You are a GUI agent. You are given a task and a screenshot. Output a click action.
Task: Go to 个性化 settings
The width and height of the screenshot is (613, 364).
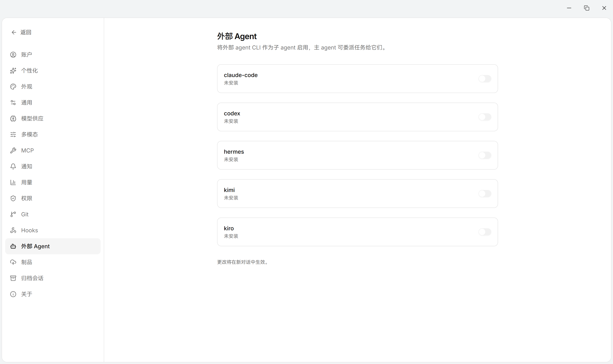click(x=53, y=71)
